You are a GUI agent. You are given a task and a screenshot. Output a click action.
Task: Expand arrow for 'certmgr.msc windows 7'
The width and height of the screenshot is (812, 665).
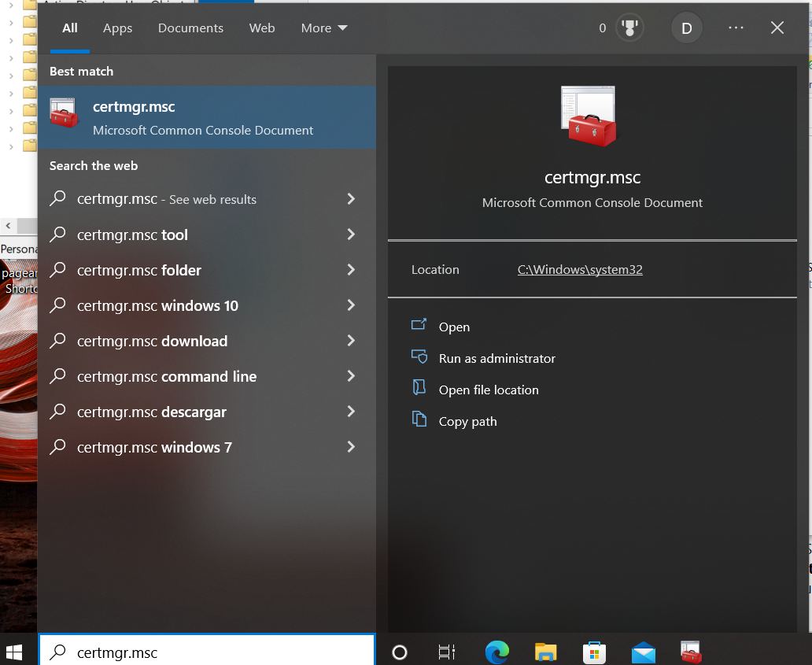click(351, 446)
